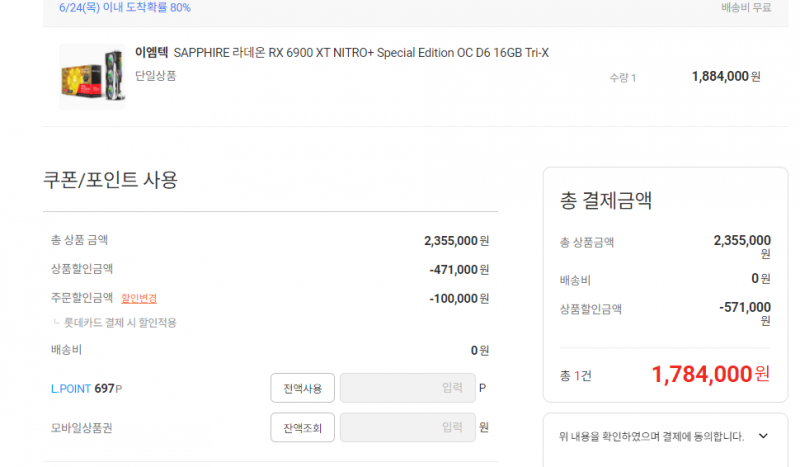Click the SAPPHIRE RX 6900 XT product thumbnail

click(x=92, y=76)
